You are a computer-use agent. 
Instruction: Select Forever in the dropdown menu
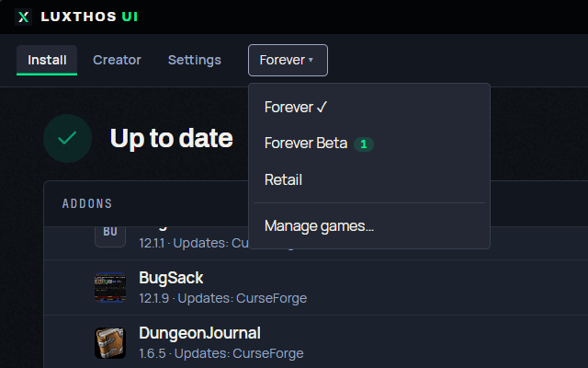369,107
